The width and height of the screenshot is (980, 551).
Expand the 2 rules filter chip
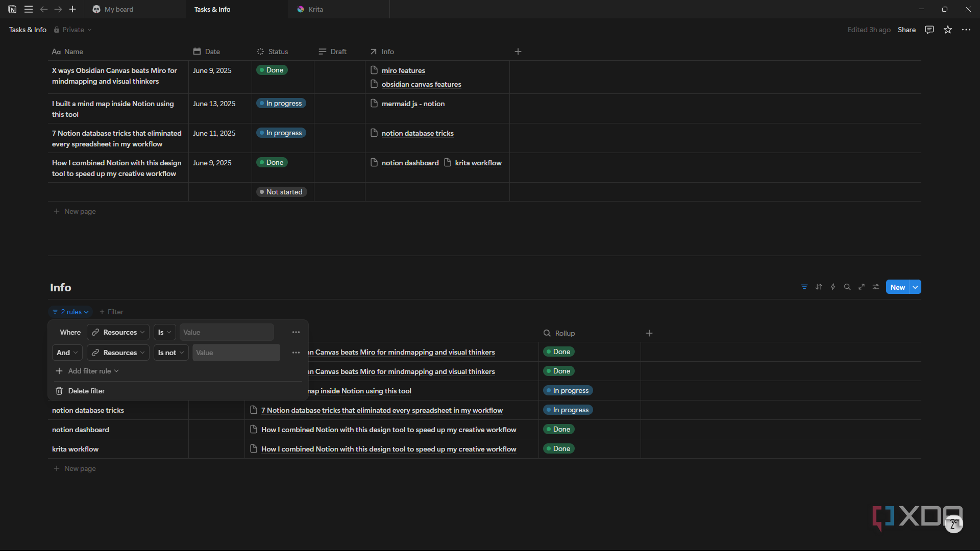pyautogui.click(x=70, y=312)
